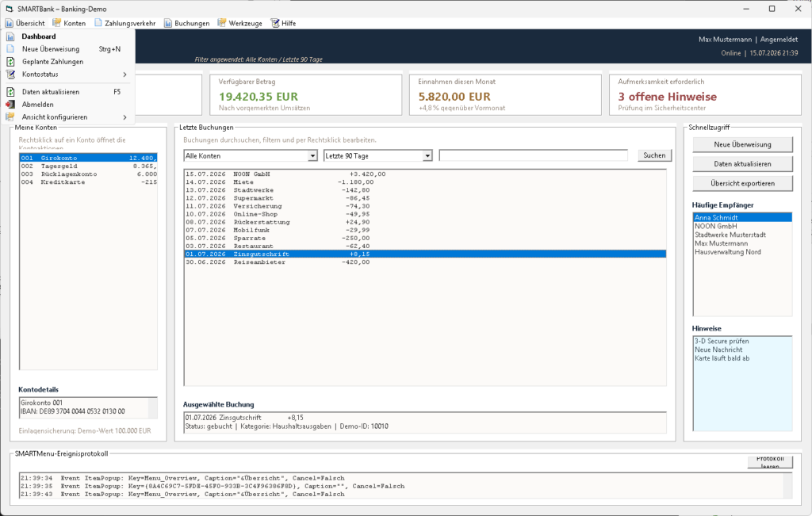This screenshot has height=516, width=812.
Task: Click the Buchungen menu chart icon
Action: [168, 23]
